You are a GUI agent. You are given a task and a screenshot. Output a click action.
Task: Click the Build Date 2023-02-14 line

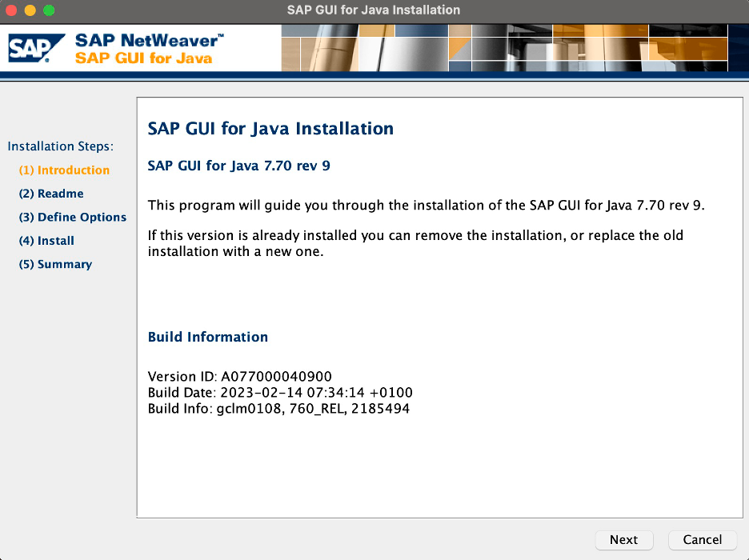click(280, 393)
